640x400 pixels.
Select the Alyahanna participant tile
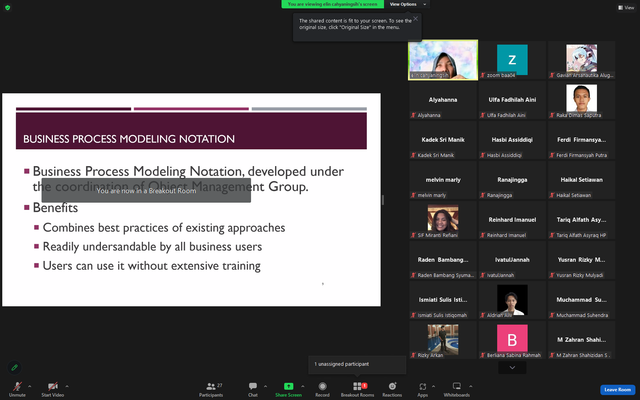pyautogui.click(x=443, y=100)
